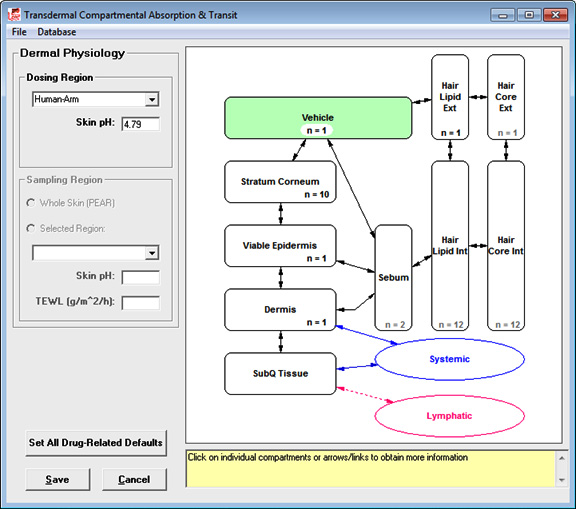The width and height of the screenshot is (576, 509).
Task: Open the File menu
Action: tap(19, 32)
